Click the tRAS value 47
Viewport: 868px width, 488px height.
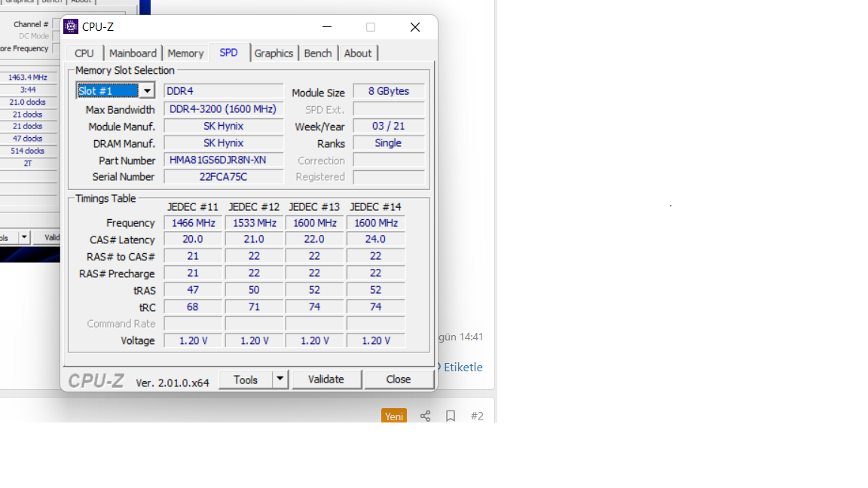click(193, 290)
